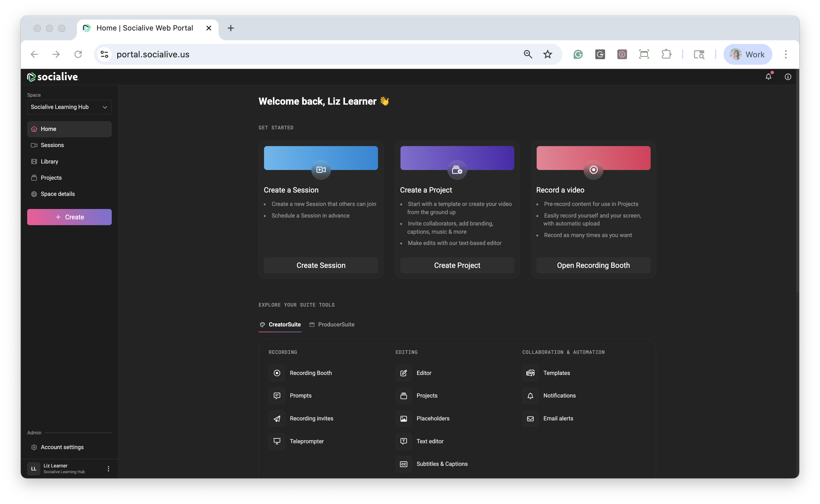
Task: Click the Recording invites paper plane icon
Action: 277,419
